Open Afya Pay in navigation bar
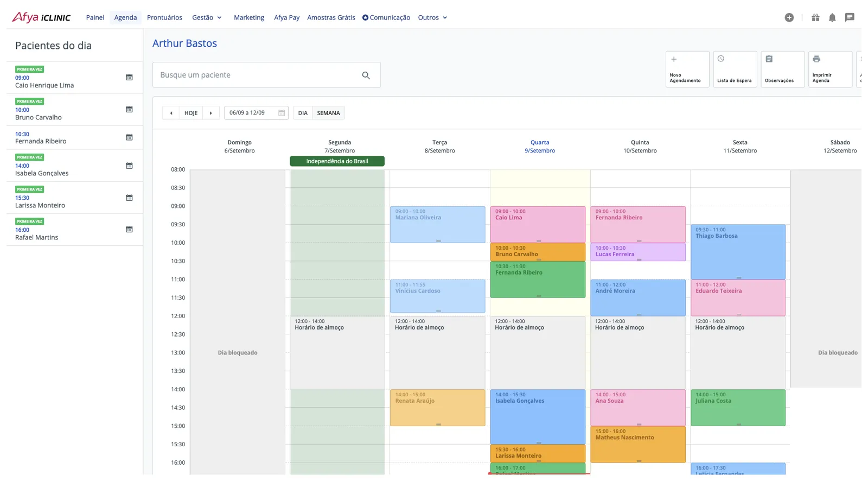The image size is (868, 494). [286, 17]
